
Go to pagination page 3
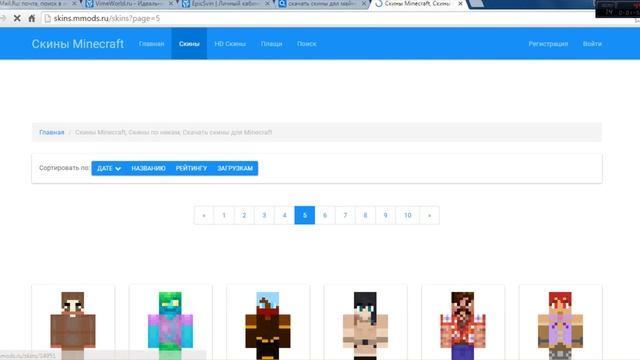264,216
